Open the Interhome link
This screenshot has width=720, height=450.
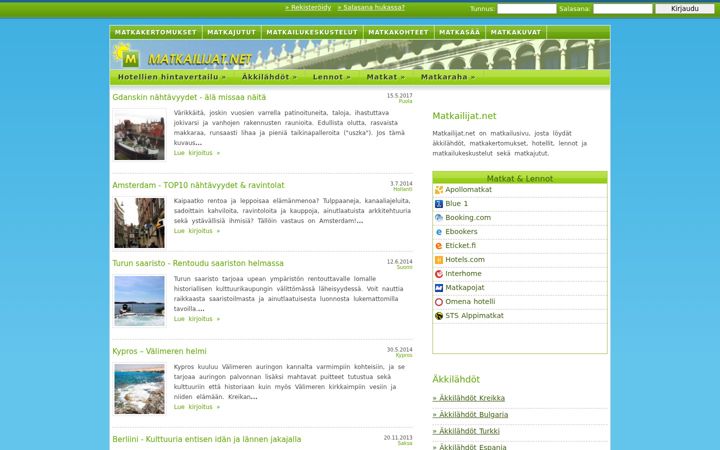click(x=463, y=274)
